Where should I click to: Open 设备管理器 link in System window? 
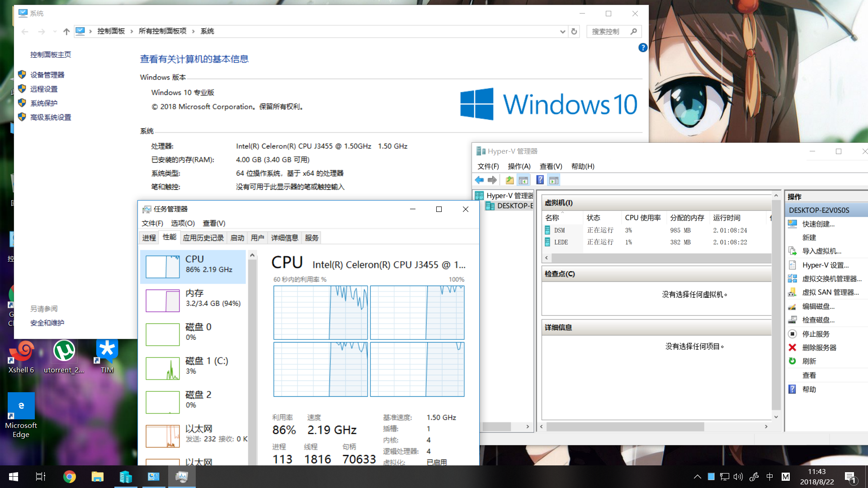47,75
